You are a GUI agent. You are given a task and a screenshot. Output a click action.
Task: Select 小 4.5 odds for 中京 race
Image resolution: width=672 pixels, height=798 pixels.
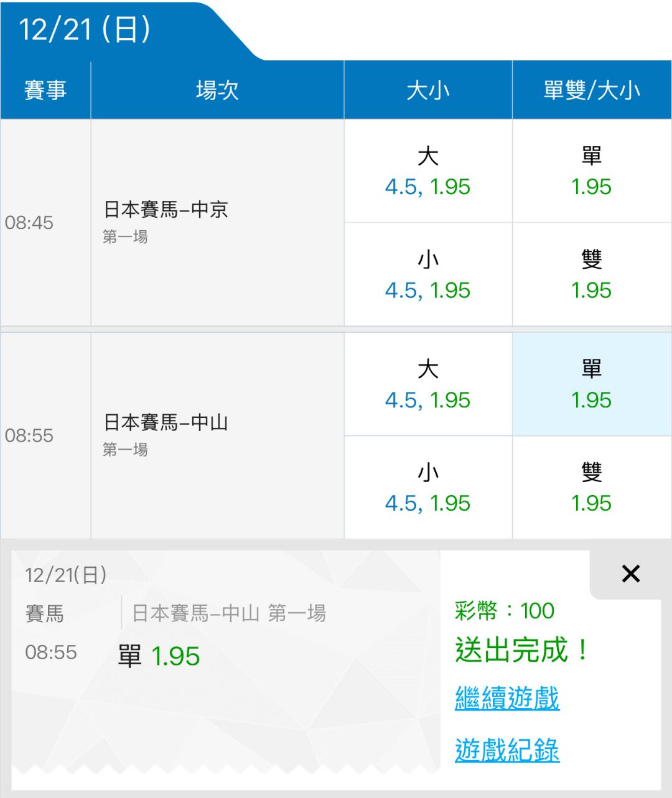point(428,274)
